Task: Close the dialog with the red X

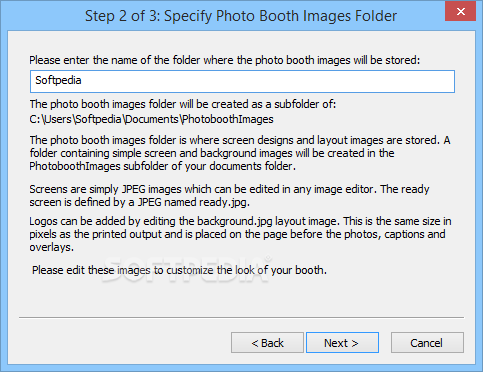Action: pyautogui.click(x=461, y=12)
